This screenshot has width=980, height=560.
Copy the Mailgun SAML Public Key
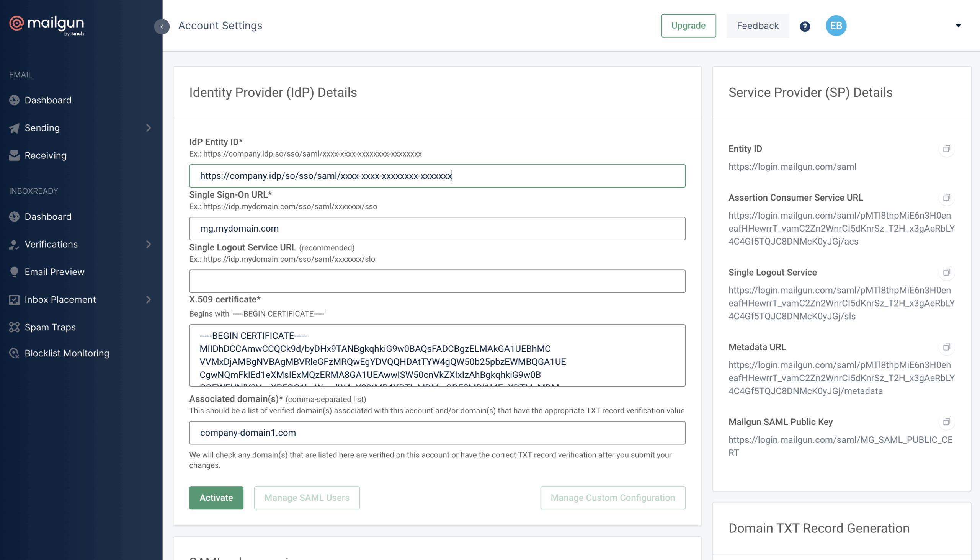947,422
